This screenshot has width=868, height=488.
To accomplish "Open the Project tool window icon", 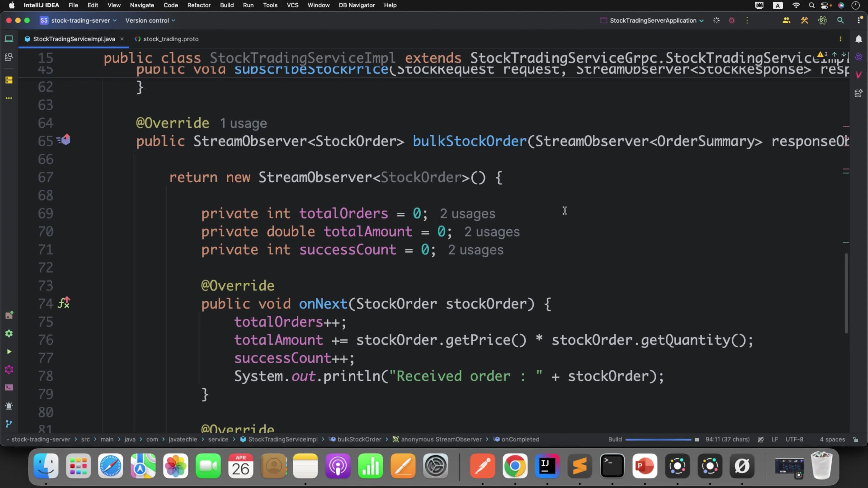I will [9, 39].
